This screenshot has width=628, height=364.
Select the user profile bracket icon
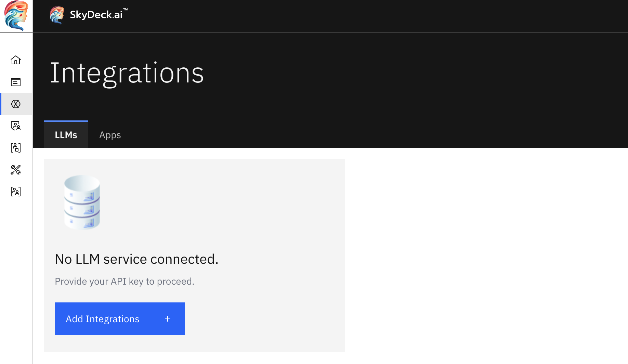pyautogui.click(x=16, y=148)
